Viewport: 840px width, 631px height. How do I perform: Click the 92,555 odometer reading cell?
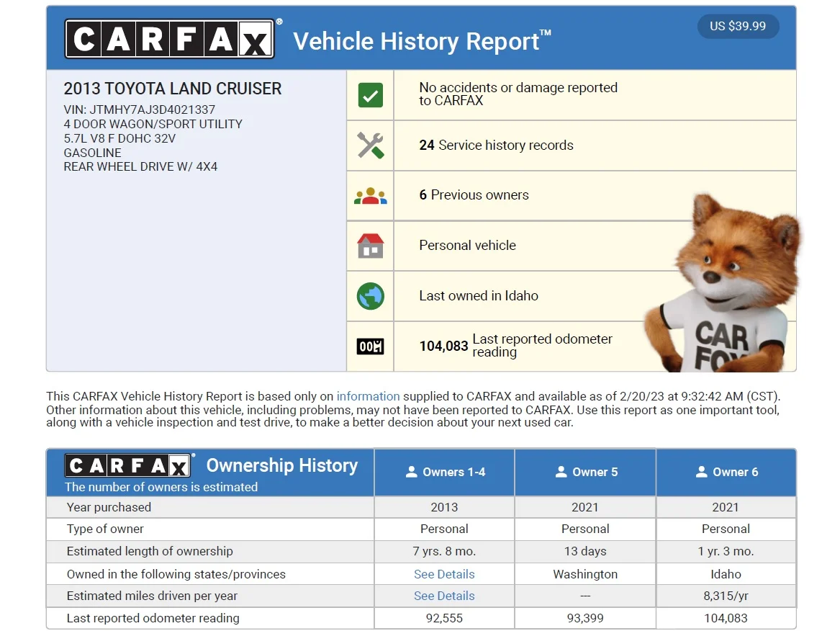coord(444,618)
